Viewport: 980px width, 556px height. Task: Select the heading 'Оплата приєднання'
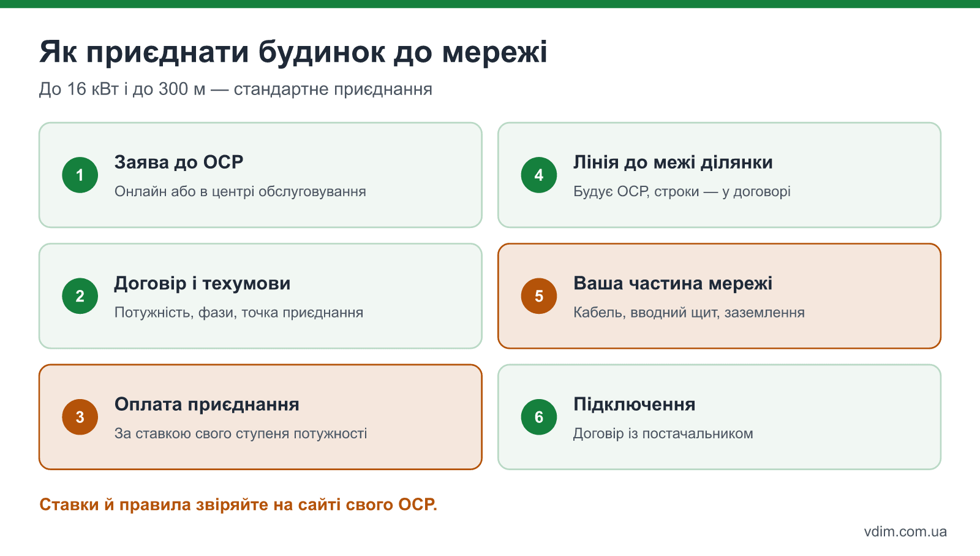click(x=207, y=405)
